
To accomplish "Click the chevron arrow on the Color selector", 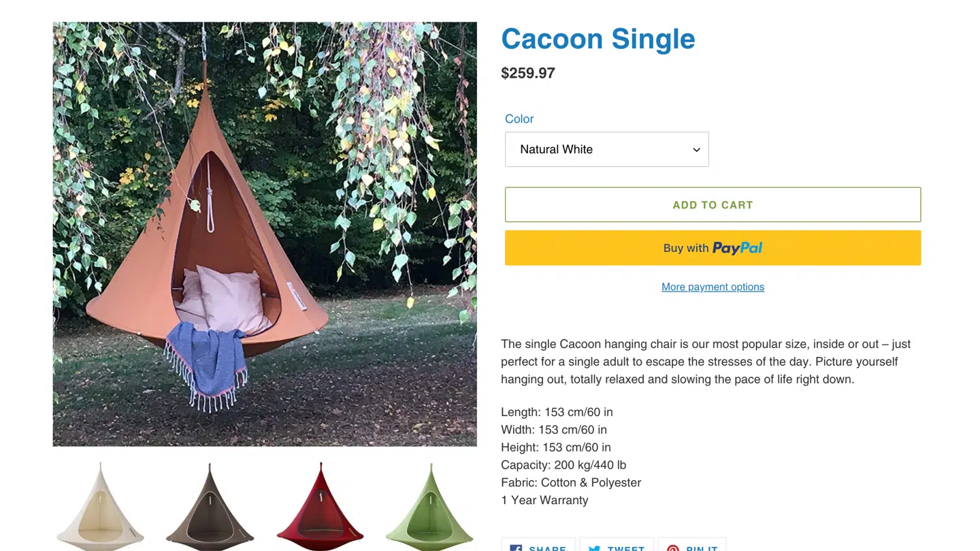I will click(x=696, y=149).
